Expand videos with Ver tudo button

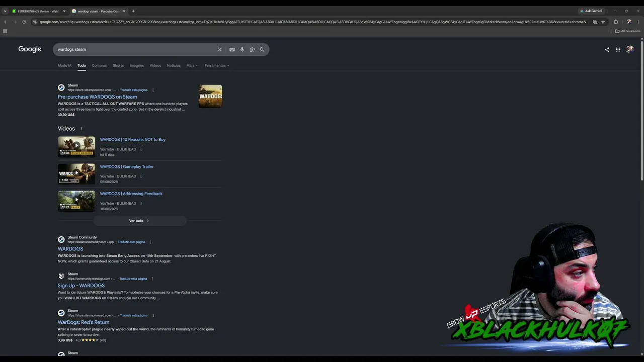tap(139, 221)
